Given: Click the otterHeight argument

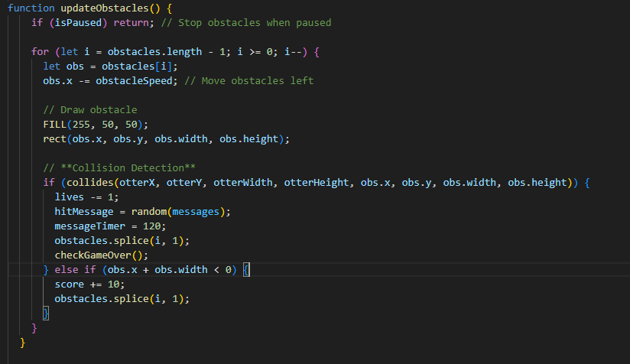Looking at the screenshot, I should [317, 182].
